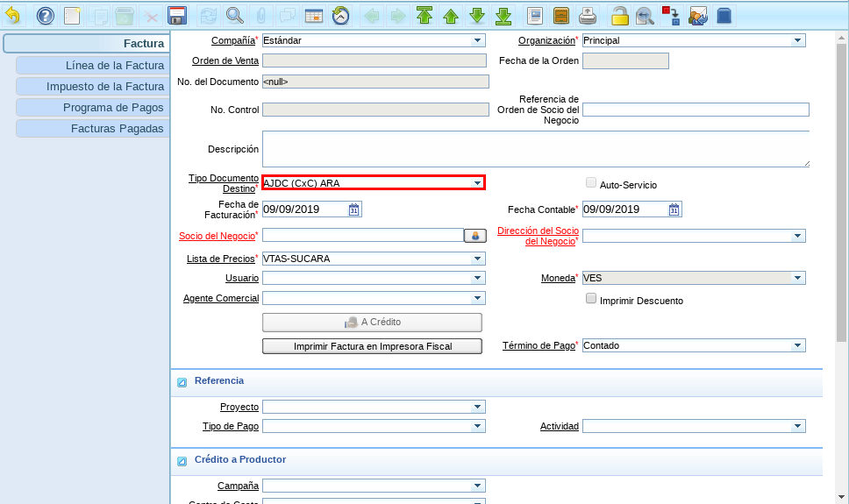The width and height of the screenshot is (849, 504).
Task: Open the Moneda dropdown showing VES
Action: coord(797,278)
